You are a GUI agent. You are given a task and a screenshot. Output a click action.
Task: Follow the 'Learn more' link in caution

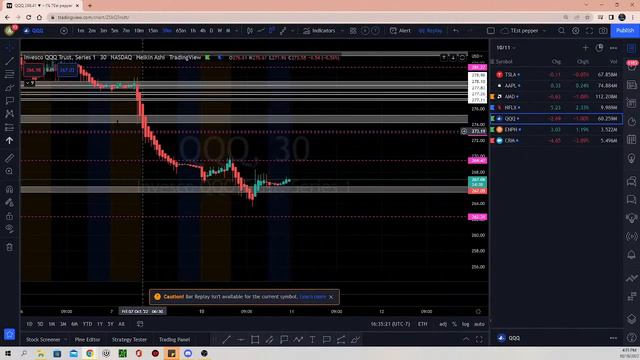(x=313, y=297)
